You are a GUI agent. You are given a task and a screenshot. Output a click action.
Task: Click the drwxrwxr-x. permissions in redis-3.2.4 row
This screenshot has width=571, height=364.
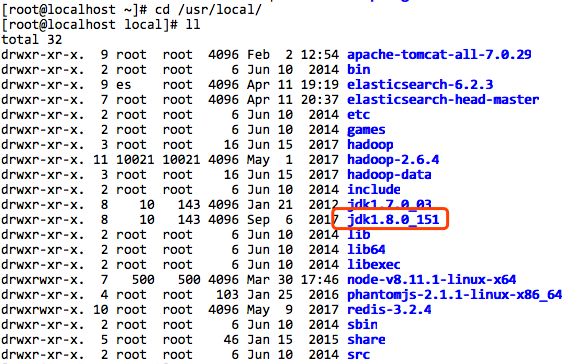(43, 310)
